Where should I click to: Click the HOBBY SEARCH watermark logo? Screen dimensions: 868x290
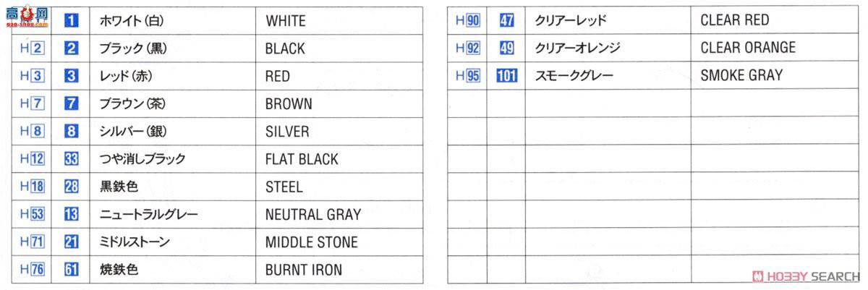(x=807, y=276)
